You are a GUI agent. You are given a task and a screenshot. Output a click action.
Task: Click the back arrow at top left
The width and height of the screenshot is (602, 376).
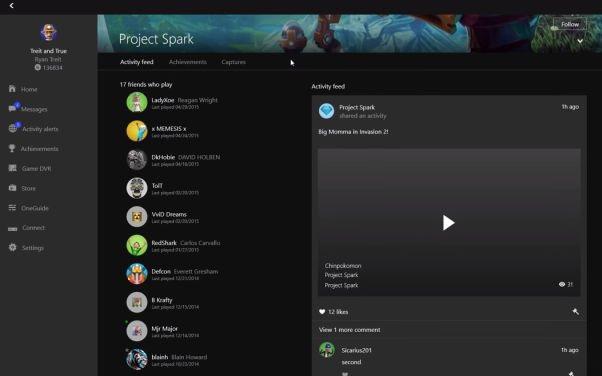click(12, 5)
